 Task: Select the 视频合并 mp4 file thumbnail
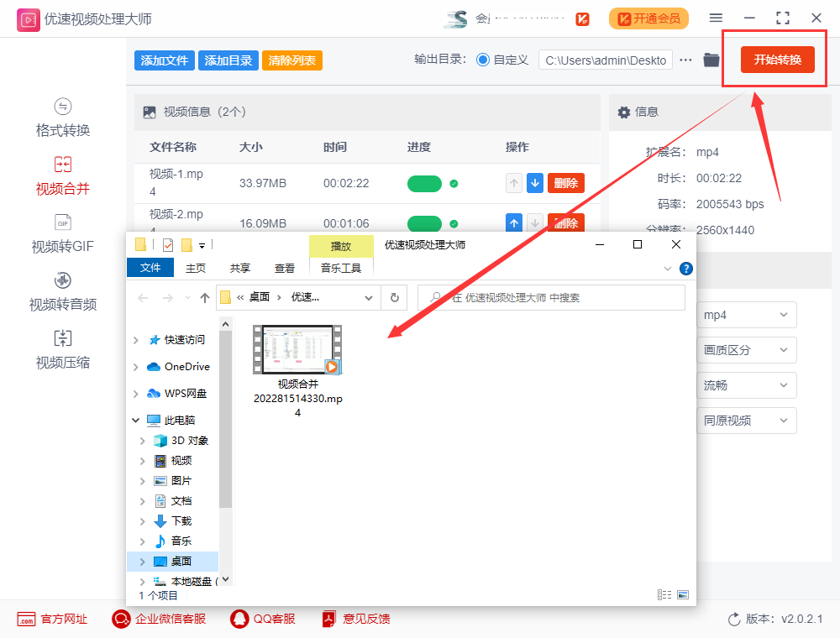tap(297, 350)
